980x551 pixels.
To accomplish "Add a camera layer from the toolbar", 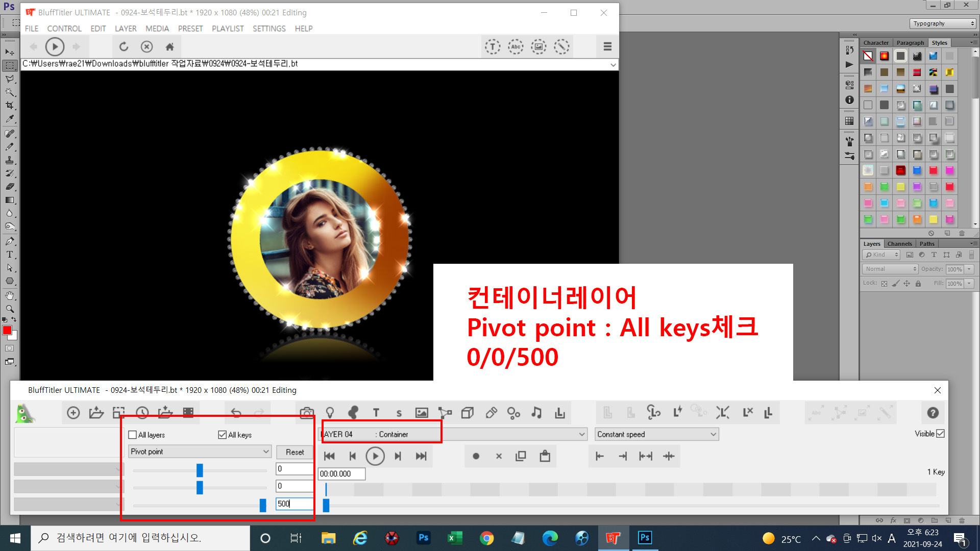I will (x=307, y=413).
